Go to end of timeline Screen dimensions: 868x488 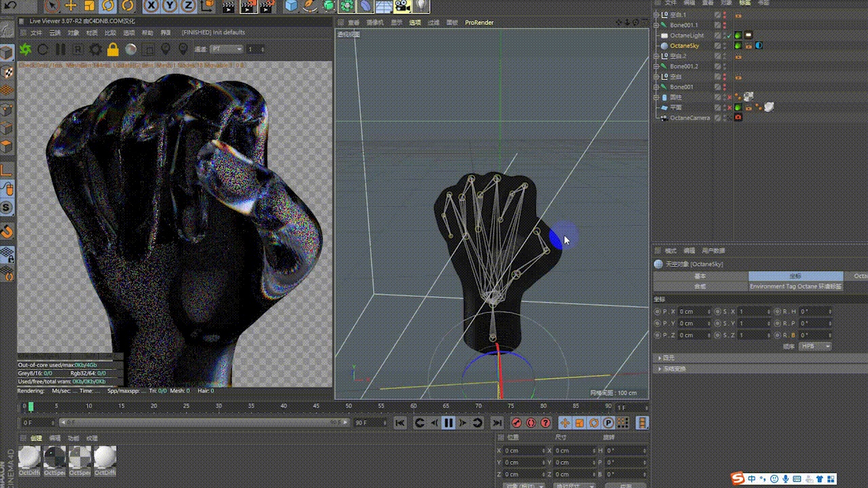(x=497, y=423)
